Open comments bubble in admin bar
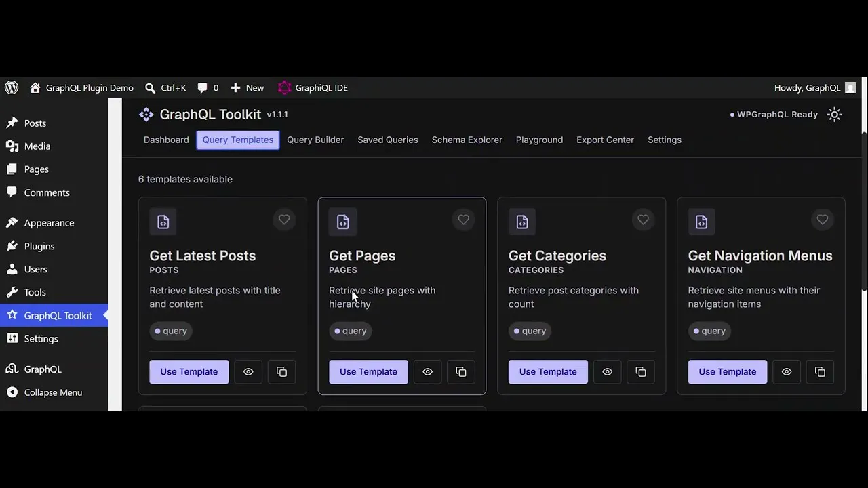This screenshot has height=488, width=868. pyautogui.click(x=208, y=87)
